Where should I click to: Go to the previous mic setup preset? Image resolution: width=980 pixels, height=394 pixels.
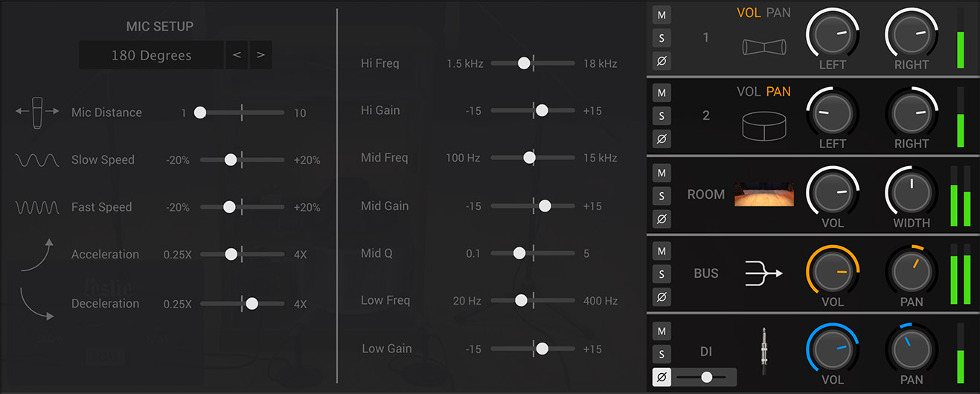coord(237,55)
